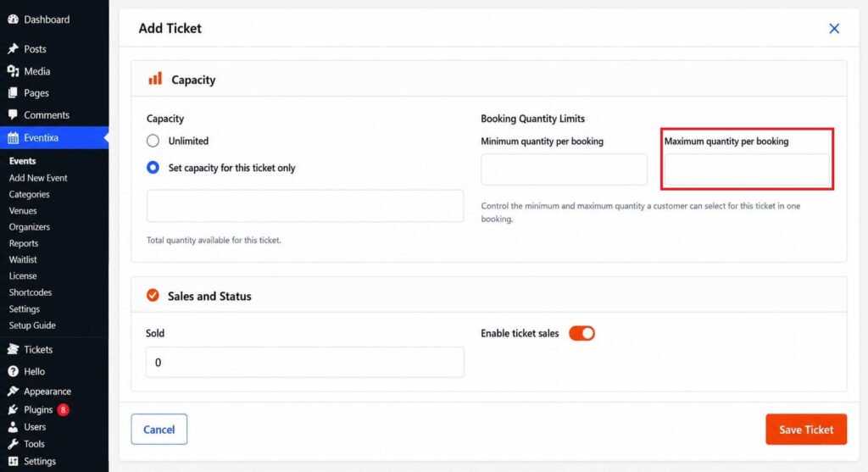The height and width of the screenshot is (472, 868).
Task: Click the Save Ticket button
Action: [x=806, y=430]
